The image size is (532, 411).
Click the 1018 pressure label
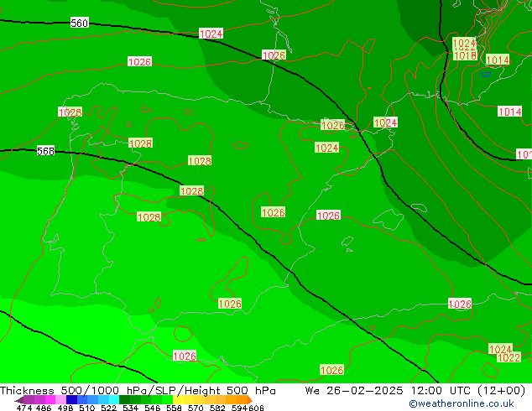[465, 55]
